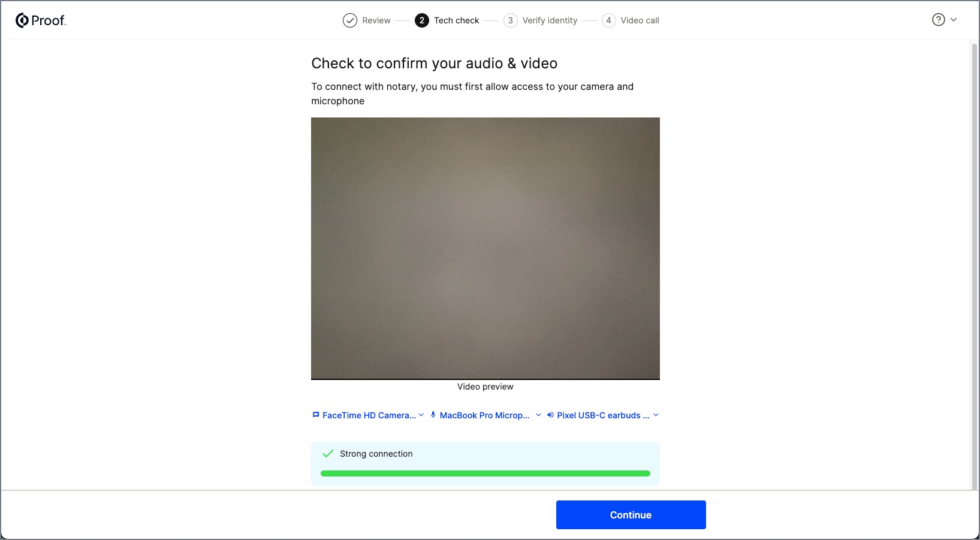The width and height of the screenshot is (980, 540).
Task: Select the Review step label
Action: (376, 20)
